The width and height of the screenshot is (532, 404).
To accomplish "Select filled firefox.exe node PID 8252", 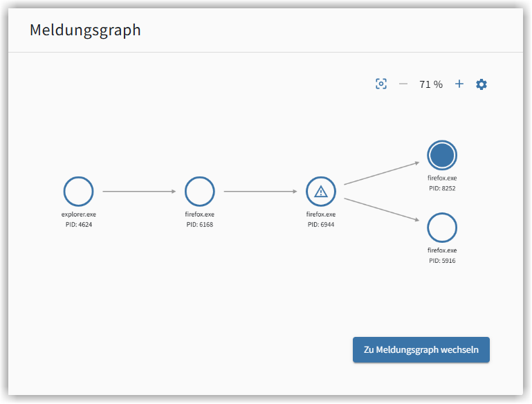I will 442,155.
